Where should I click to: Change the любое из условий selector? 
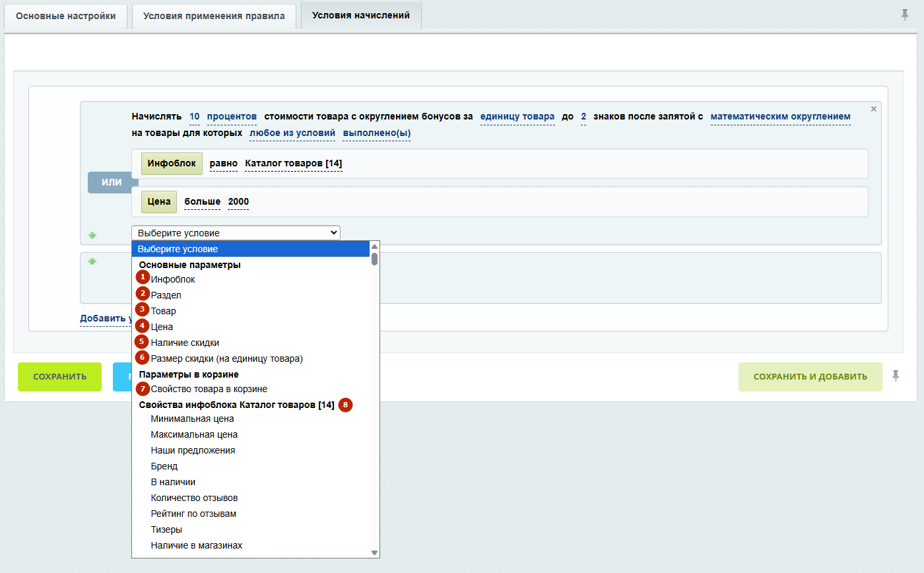click(292, 133)
